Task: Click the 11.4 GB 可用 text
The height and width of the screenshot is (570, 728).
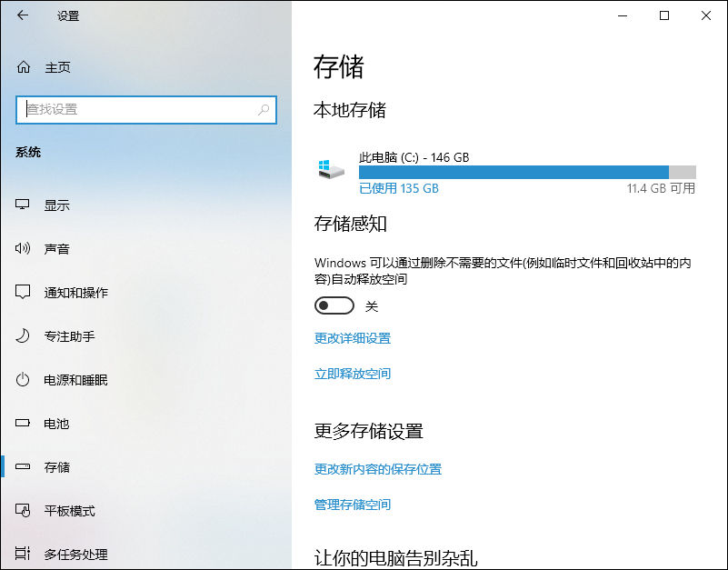Action: pos(661,188)
